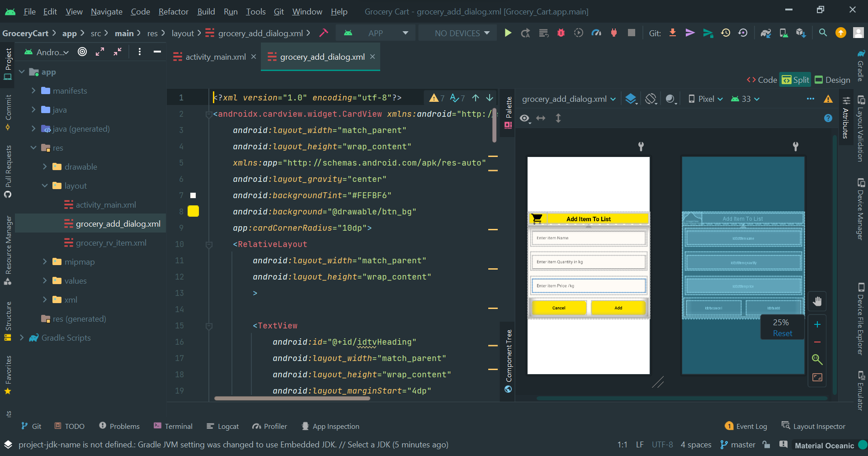The image size is (868, 456).
Task: Zoom in the design preview
Action: click(x=817, y=324)
